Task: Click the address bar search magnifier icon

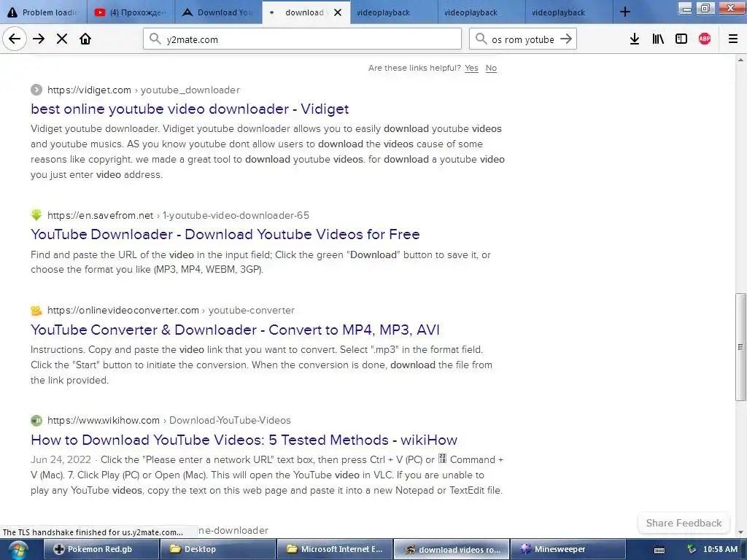Action: [155, 39]
